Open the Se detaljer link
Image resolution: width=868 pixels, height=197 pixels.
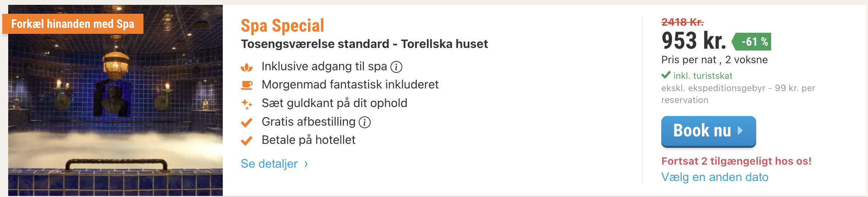click(x=269, y=164)
